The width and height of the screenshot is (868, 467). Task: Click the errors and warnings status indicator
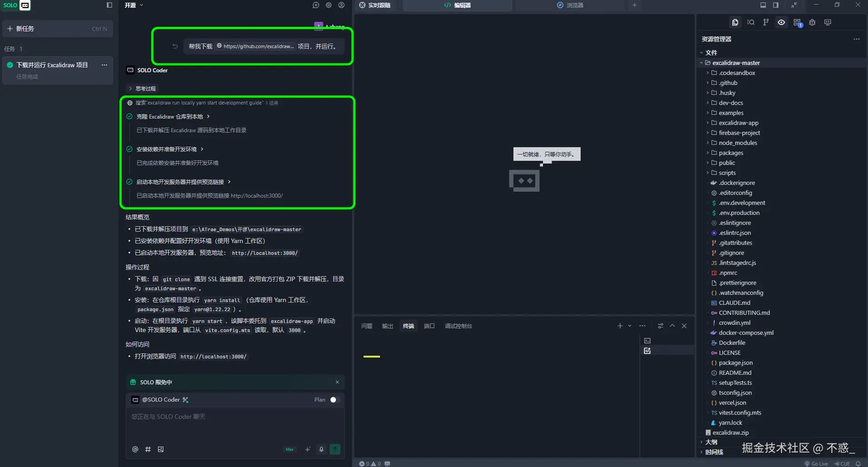[x=370, y=464]
